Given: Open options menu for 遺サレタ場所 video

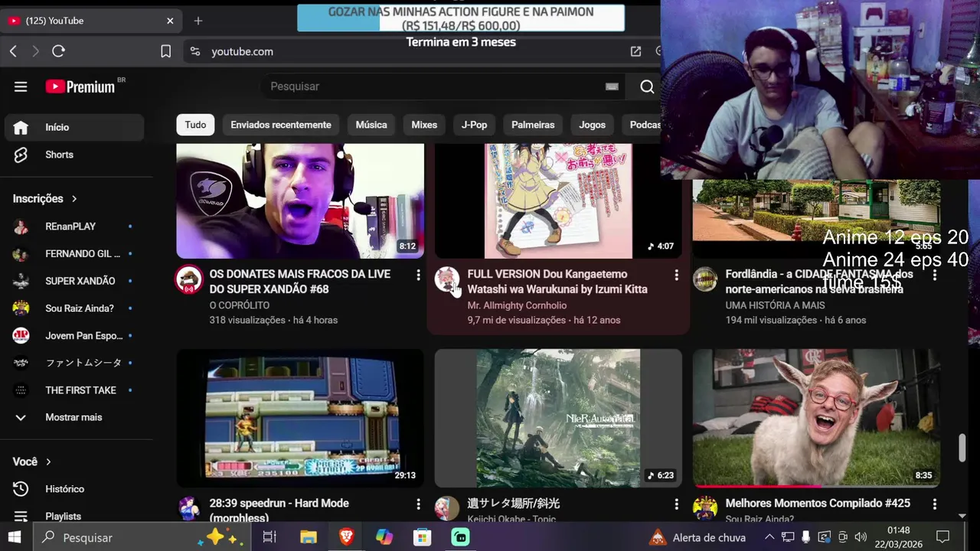Looking at the screenshot, I should (676, 504).
